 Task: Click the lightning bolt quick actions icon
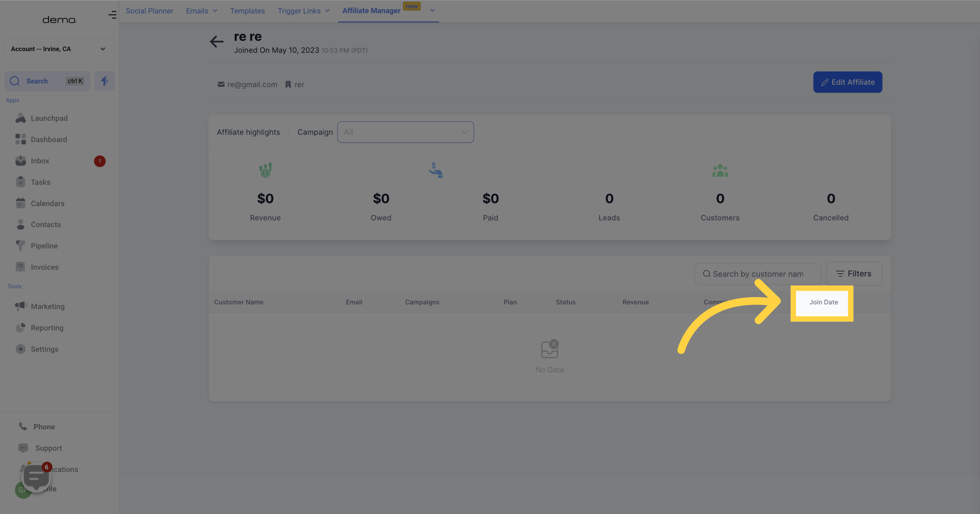[105, 81]
